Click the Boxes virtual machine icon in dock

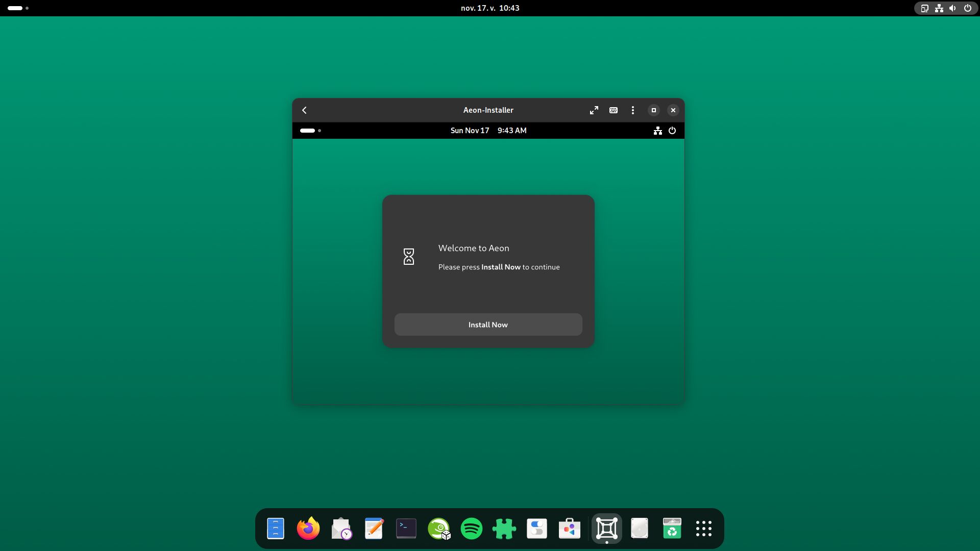(x=607, y=529)
